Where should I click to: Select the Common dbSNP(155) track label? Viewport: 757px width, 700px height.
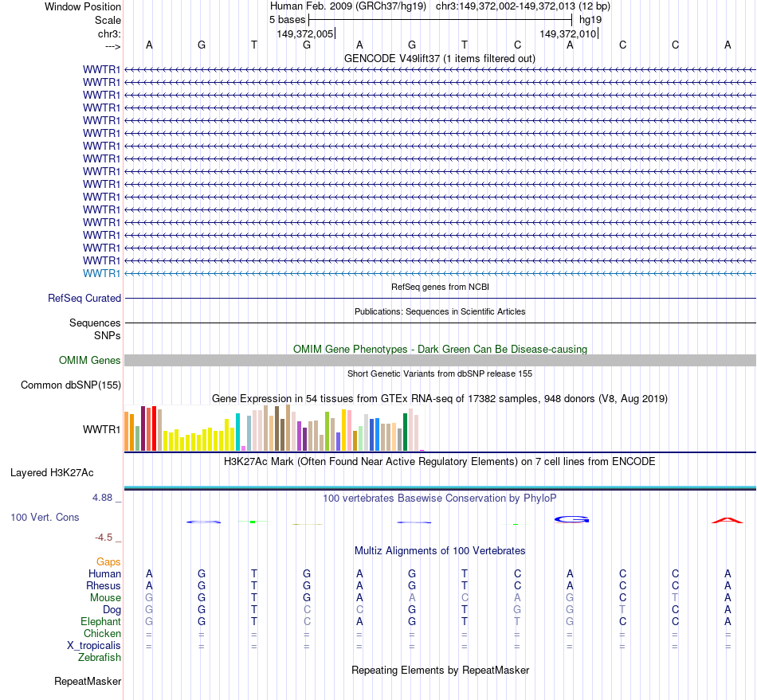click(x=70, y=385)
